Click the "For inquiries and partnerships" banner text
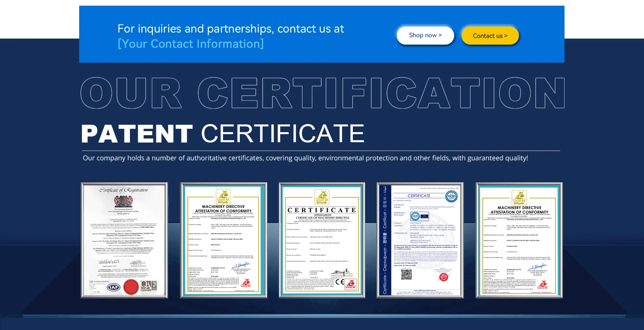Image resolution: width=644 pixels, height=330 pixels. pos(231,29)
